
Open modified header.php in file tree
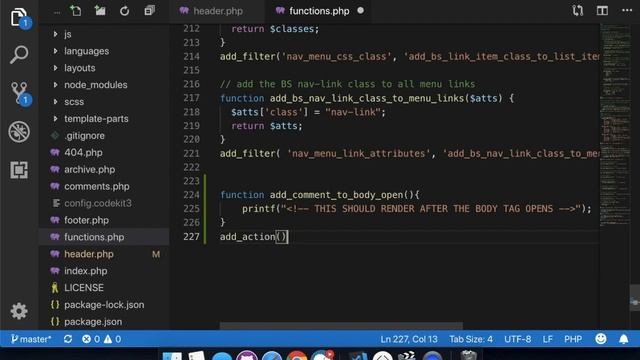89,254
